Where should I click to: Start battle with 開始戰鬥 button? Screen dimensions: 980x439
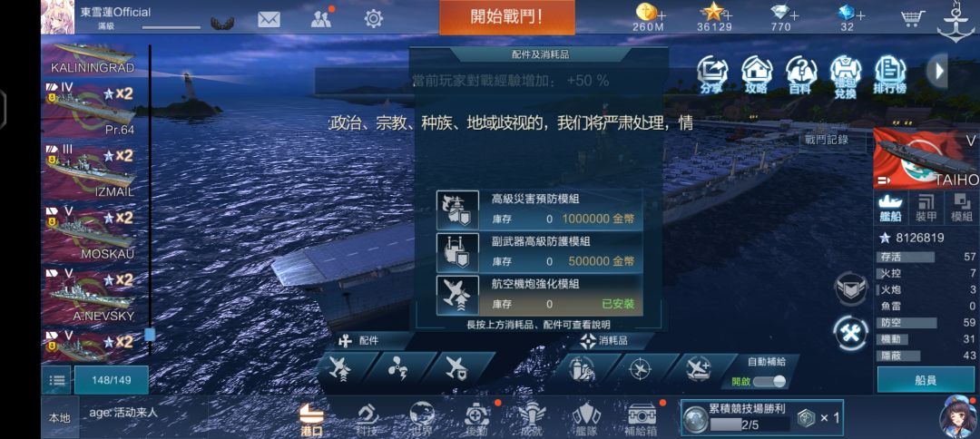point(507,17)
